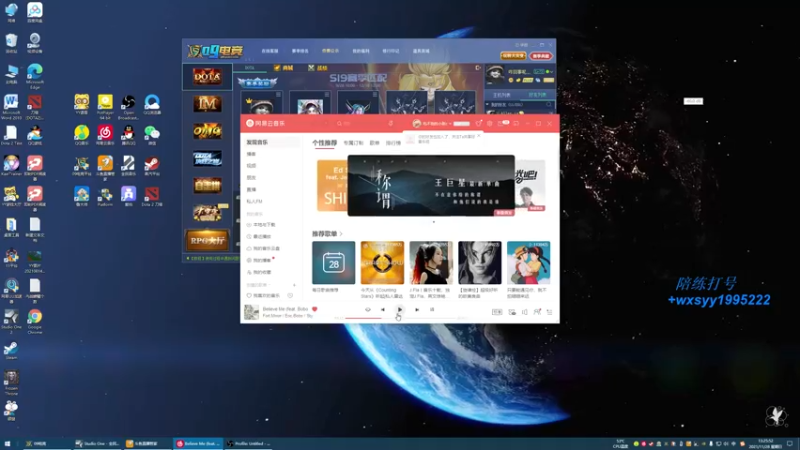Open the settings gear in NetEase Music header
Viewport: 800px width, 450px height.
click(489, 123)
